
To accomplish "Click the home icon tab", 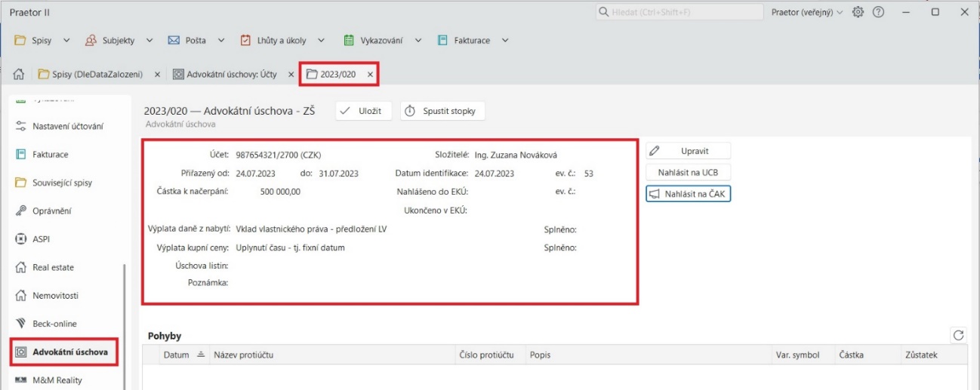I will (19, 75).
